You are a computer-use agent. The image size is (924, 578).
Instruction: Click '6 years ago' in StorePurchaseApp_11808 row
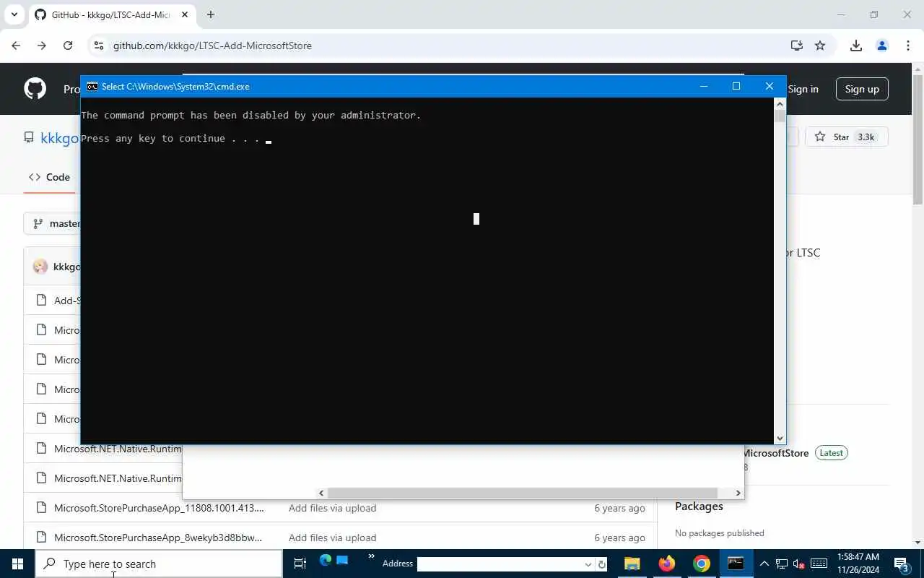(619, 508)
